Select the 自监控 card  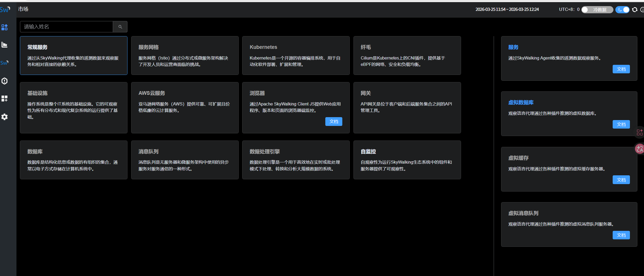[407, 160]
